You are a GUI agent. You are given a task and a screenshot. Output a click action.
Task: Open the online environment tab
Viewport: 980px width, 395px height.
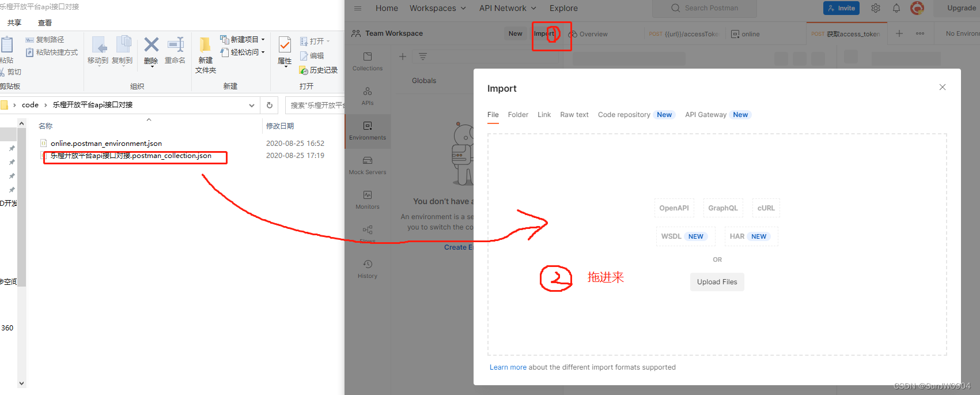[746, 34]
